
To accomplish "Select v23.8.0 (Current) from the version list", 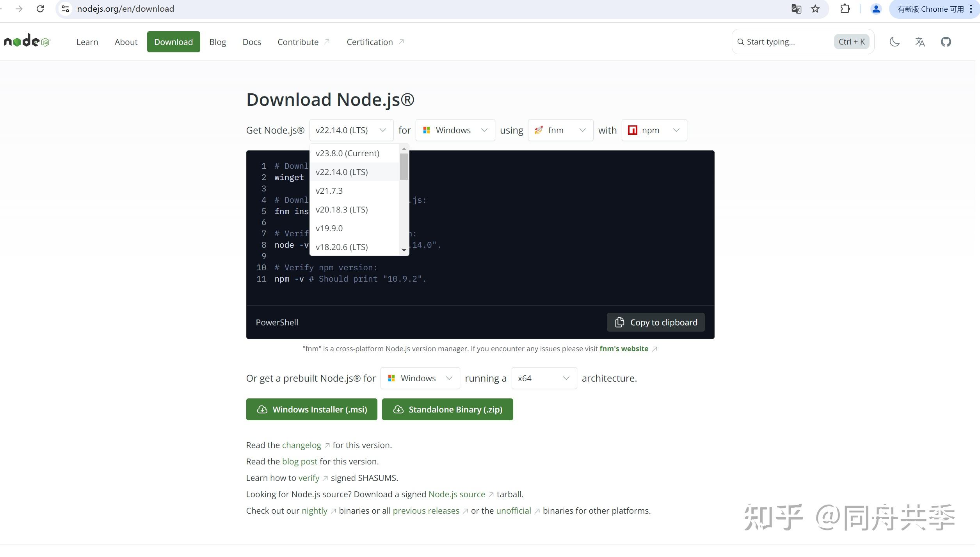I will (347, 154).
